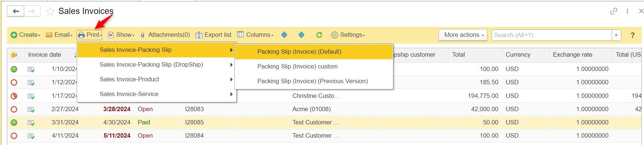The image size is (644, 145).
Task: Open the Settings dropdown
Action: 348,35
